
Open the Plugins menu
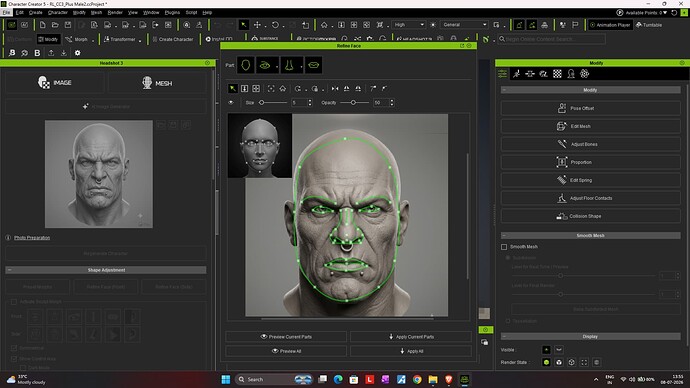[172, 13]
